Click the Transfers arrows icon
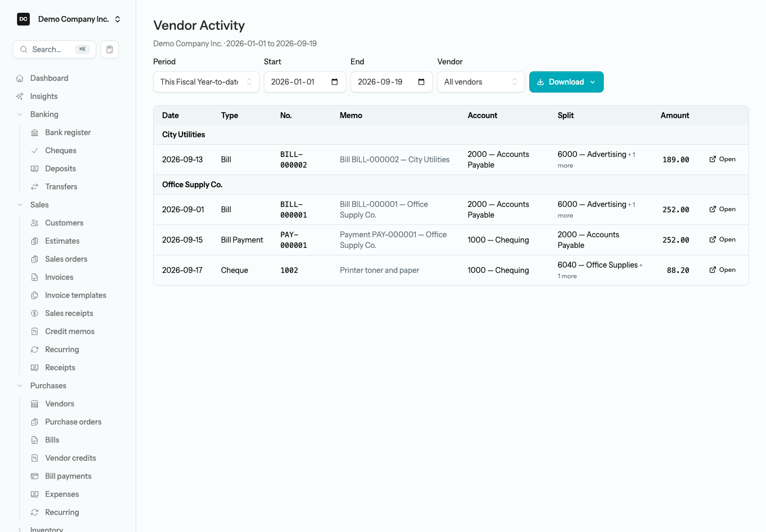Screen dimensions: 766x532 [35, 187]
